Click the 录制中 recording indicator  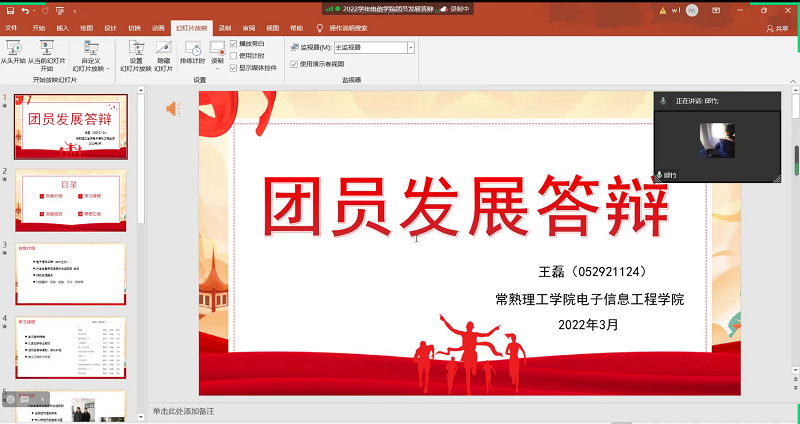455,9
